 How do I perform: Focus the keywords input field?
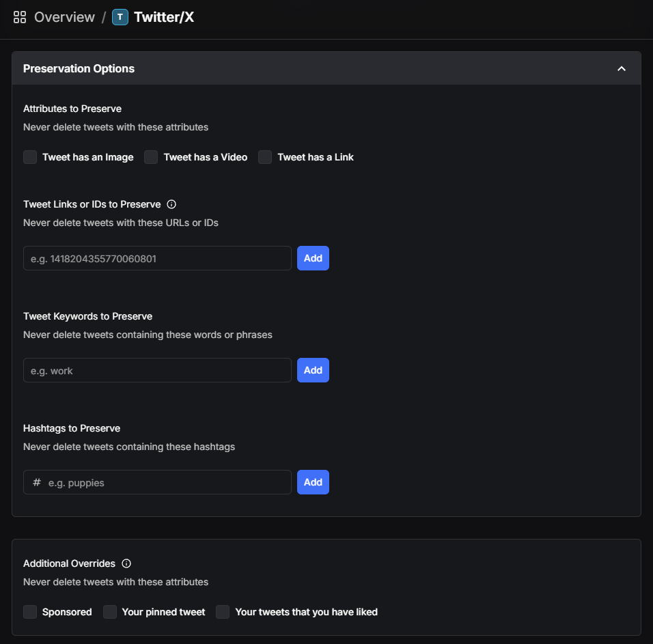coord(157,371)
